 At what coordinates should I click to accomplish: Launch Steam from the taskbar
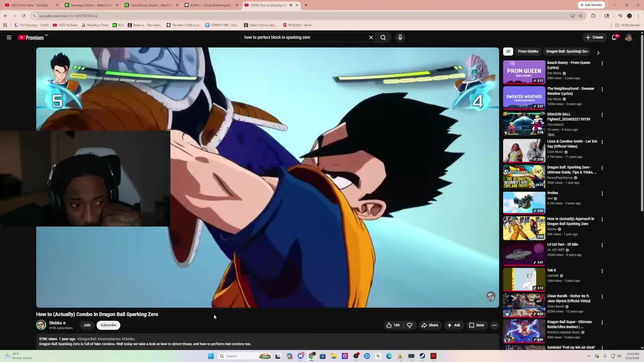(422, 356)
